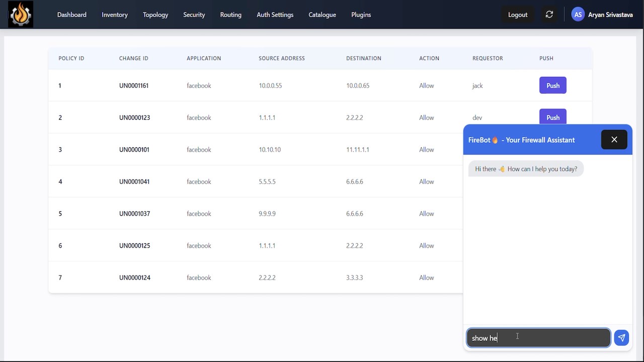Push policy 1 for UN0001161
The height and width of the screenshot is (362, 644).
click(x=553, y=85)
